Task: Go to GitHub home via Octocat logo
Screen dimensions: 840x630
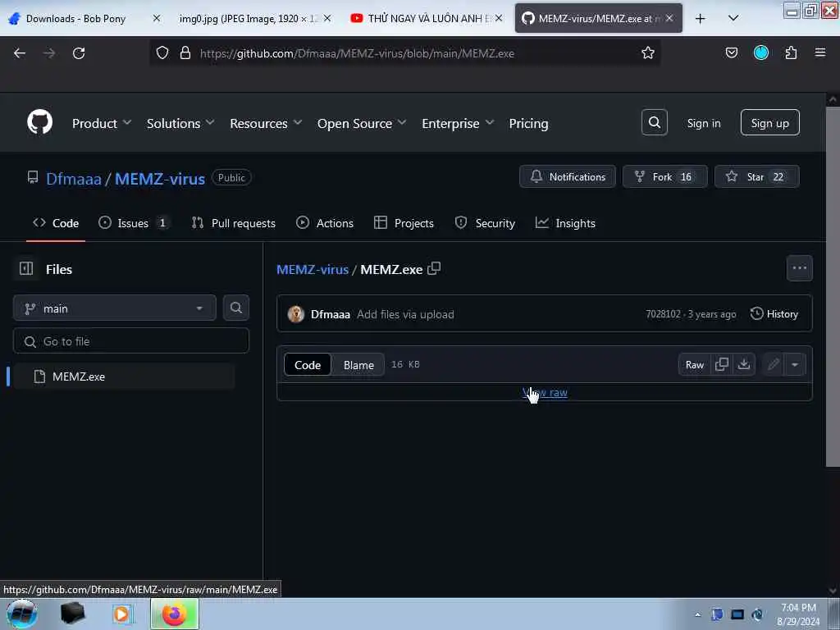Action: 39,123
